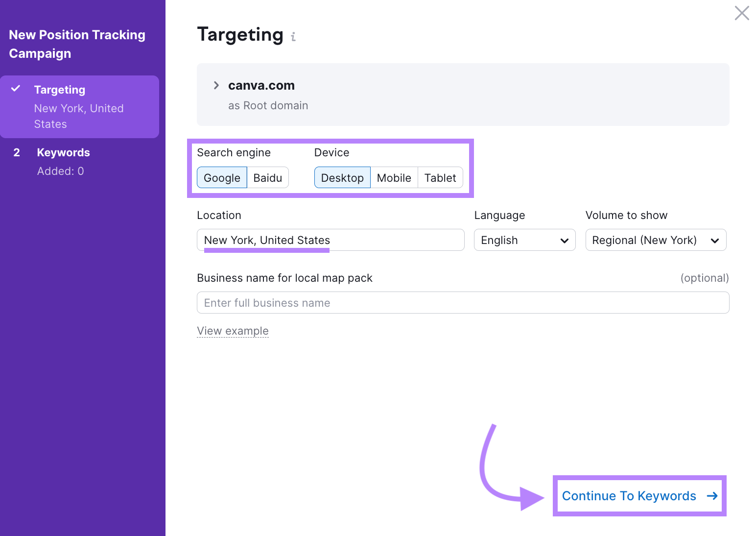This screenshot has width=756, height=536.
Task: Keep Desktop selected as the device
Action: tap(342, 177)
